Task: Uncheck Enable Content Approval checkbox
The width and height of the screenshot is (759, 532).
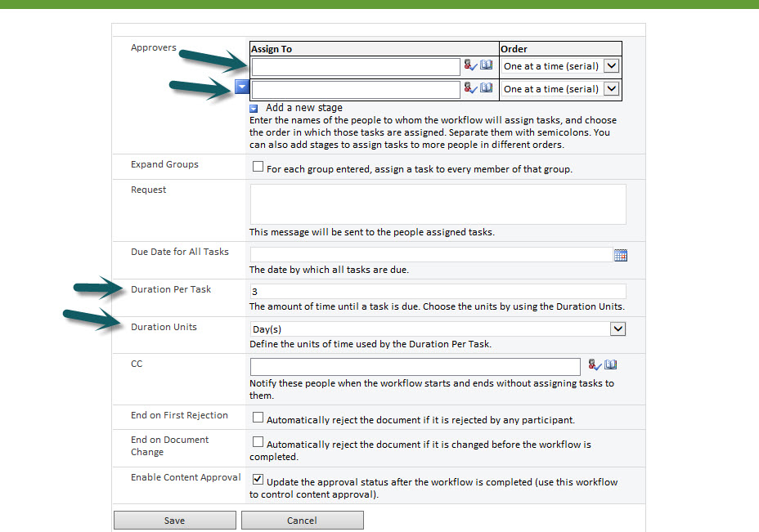Action: pos(258,479)
